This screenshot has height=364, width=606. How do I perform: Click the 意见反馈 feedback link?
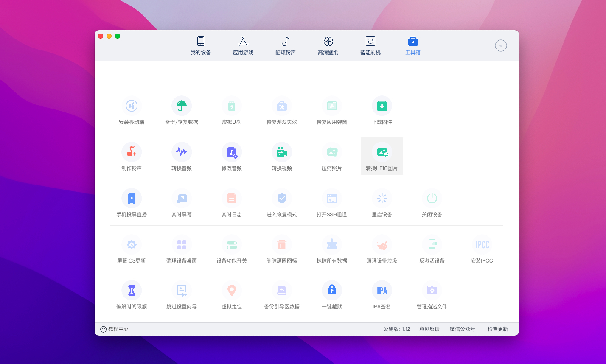click(x=429, y=329)
